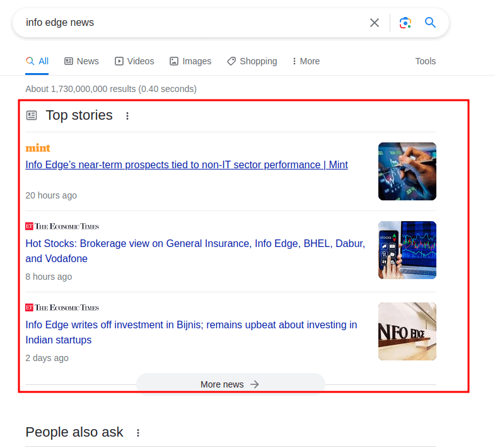
Task: Open Mint article on Info Edge prospects
Action: (x=187, y=164)
